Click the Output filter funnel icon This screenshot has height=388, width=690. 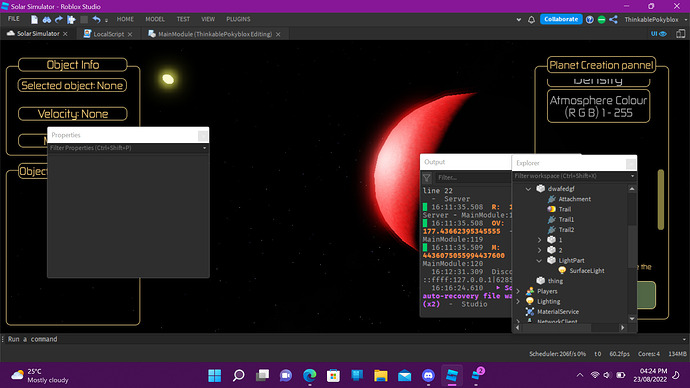point(426,178)
